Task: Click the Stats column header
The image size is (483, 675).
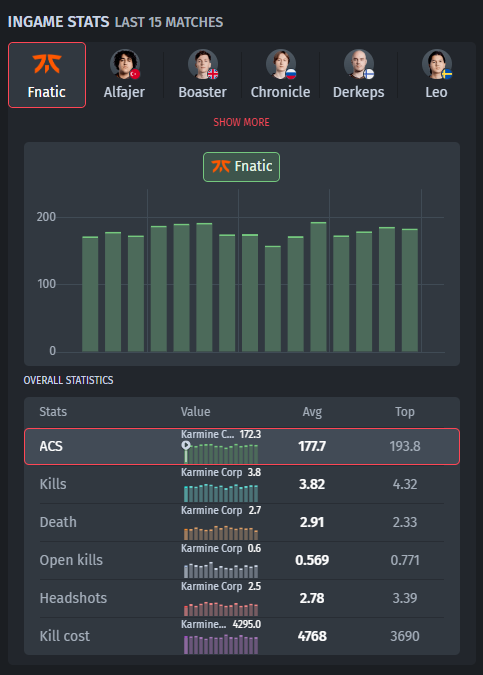Action: (53, 412)
